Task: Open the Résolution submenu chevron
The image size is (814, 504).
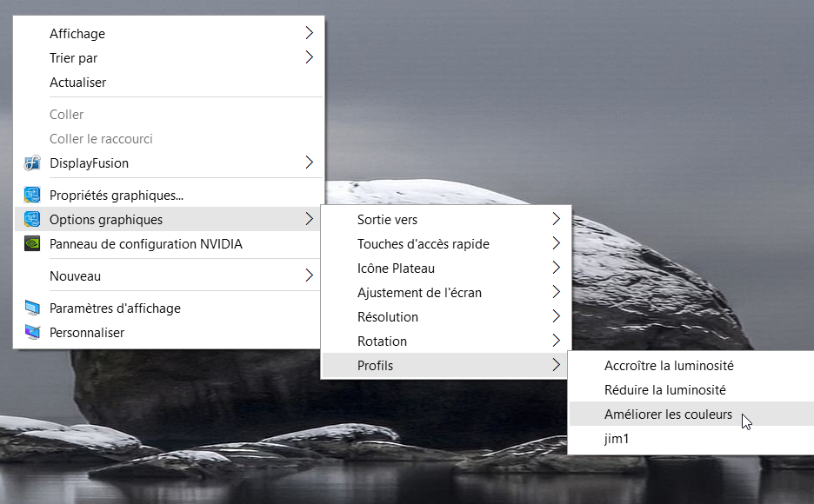Action: pos(556,316)
